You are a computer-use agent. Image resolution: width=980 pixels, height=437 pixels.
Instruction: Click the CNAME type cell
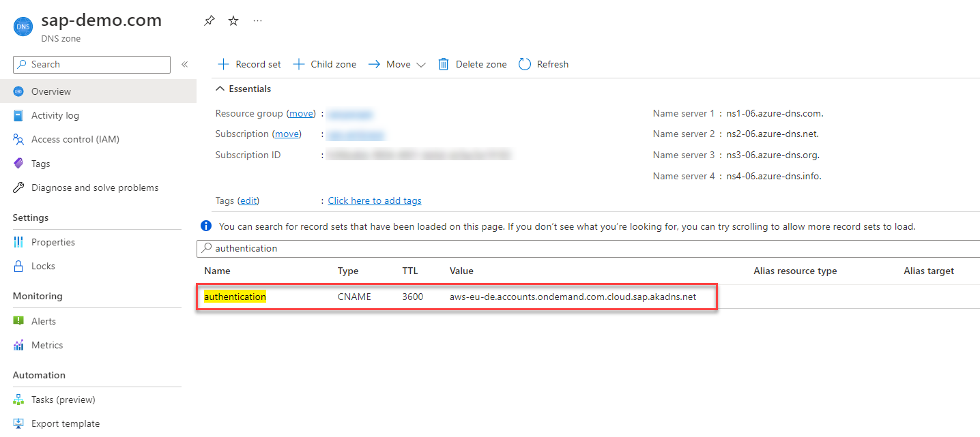tap(354, 297)
